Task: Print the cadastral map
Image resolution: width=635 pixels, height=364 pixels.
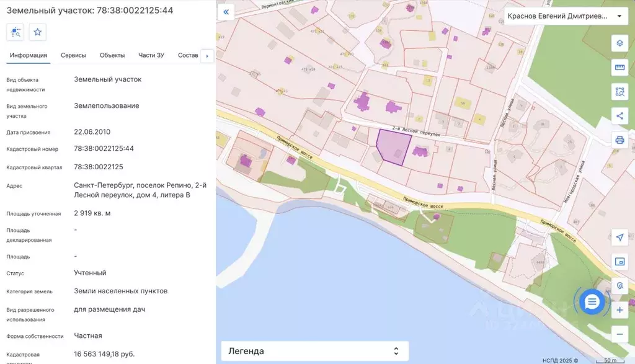Action: tap(619, 140)
